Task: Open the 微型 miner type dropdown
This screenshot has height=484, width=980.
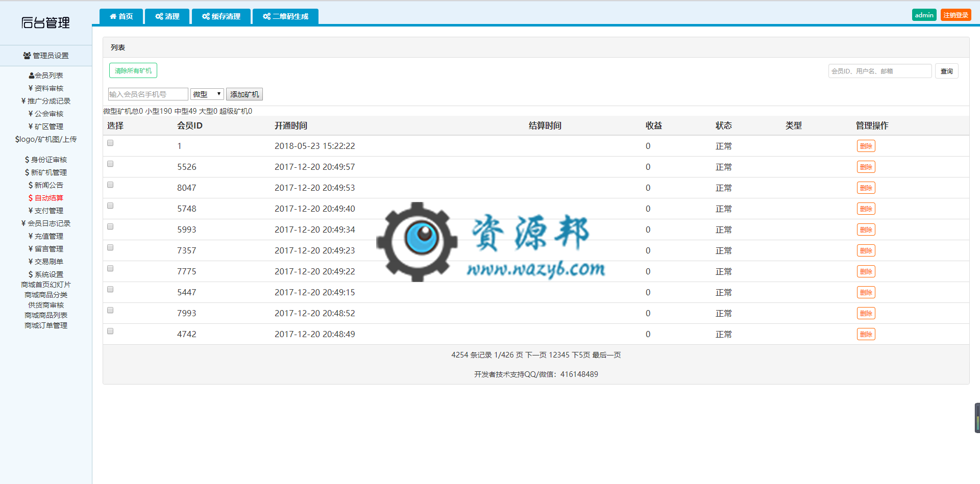Action: (x=207, y=94)
